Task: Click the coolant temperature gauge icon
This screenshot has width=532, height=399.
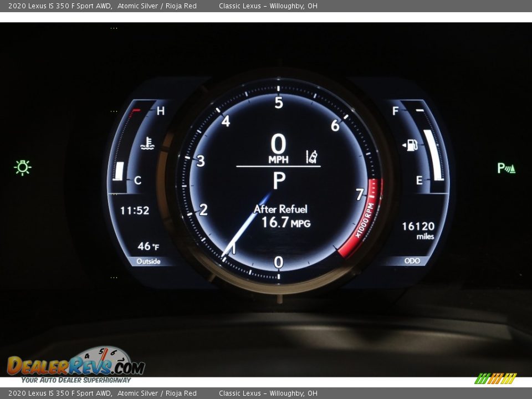Action: coord(147,144)
